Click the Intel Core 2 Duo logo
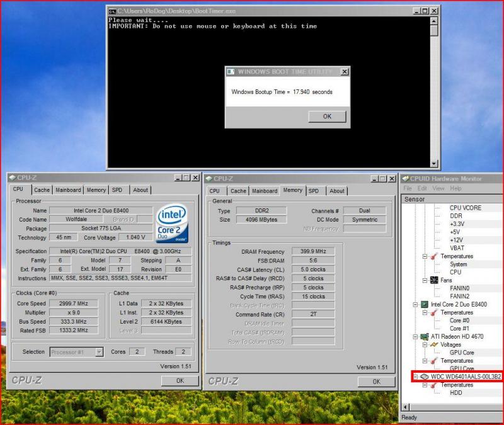Screen dimensions: 504x425 172,224
